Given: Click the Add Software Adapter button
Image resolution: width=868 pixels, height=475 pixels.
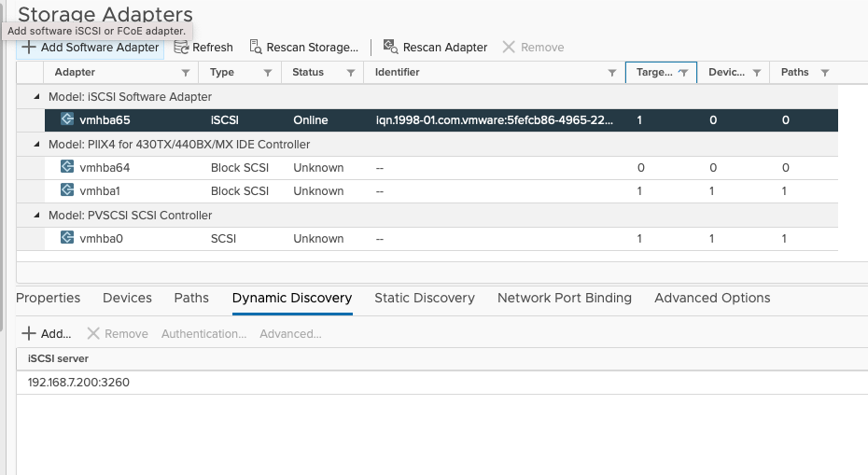Looking at the screenshot, I should coord(91,48).
